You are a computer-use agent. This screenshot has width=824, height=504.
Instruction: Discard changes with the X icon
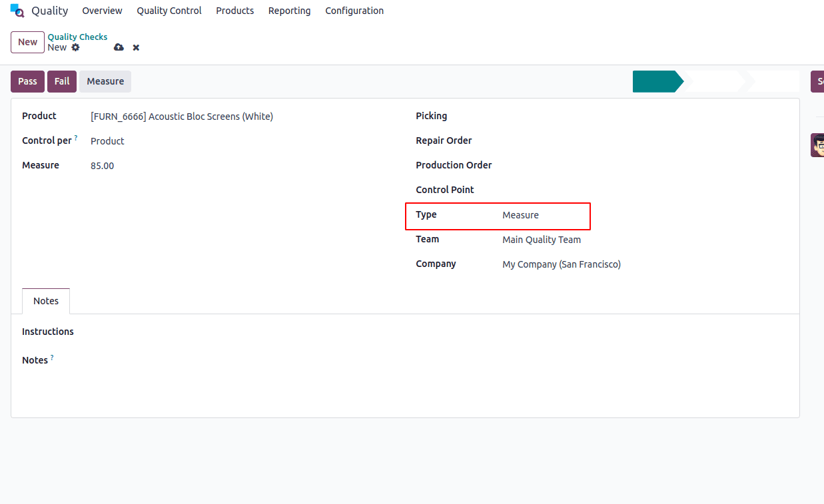135,47
